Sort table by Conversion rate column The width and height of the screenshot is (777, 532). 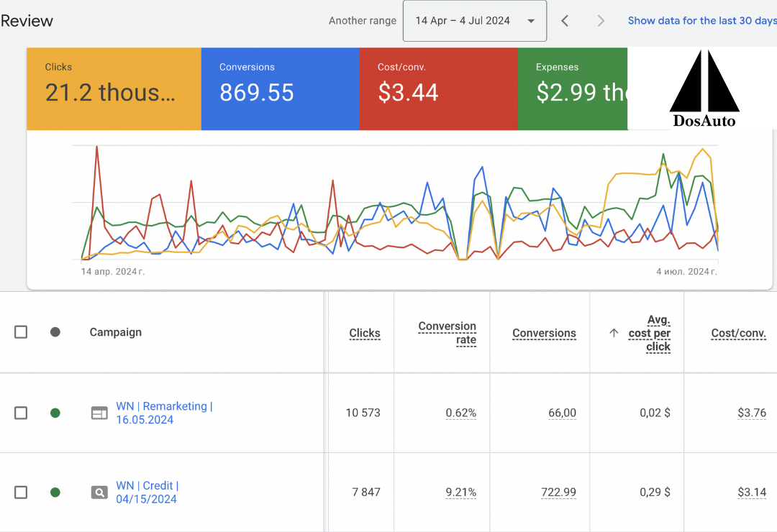click(447, 333)
